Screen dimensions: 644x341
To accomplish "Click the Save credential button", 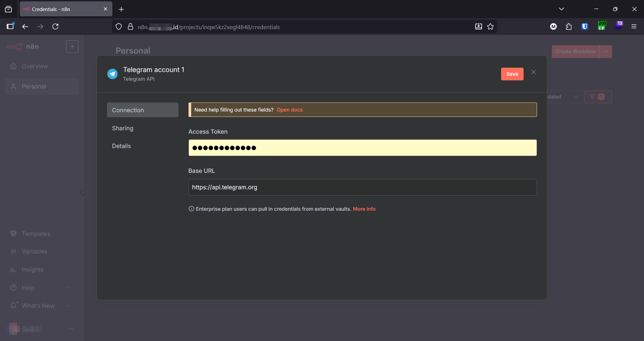I will click(x=512, y=74).
